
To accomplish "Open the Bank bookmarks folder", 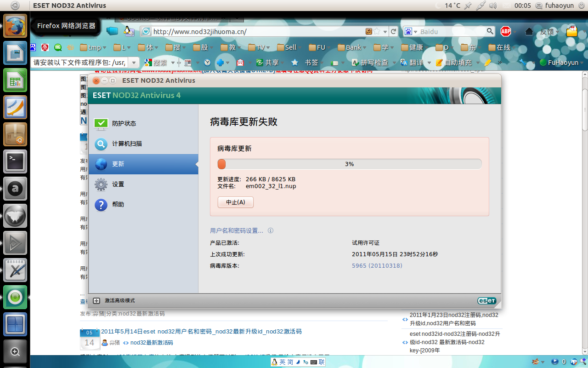I will (352, 47).
